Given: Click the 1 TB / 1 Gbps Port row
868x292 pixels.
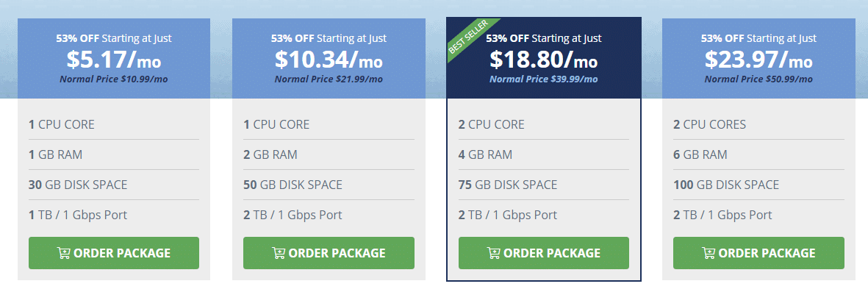Looking at the screenshot, I should (x=114, y=215).
